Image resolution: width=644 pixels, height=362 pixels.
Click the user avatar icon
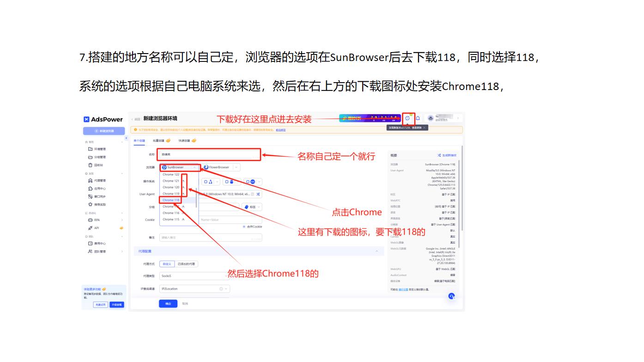(431, 118)
